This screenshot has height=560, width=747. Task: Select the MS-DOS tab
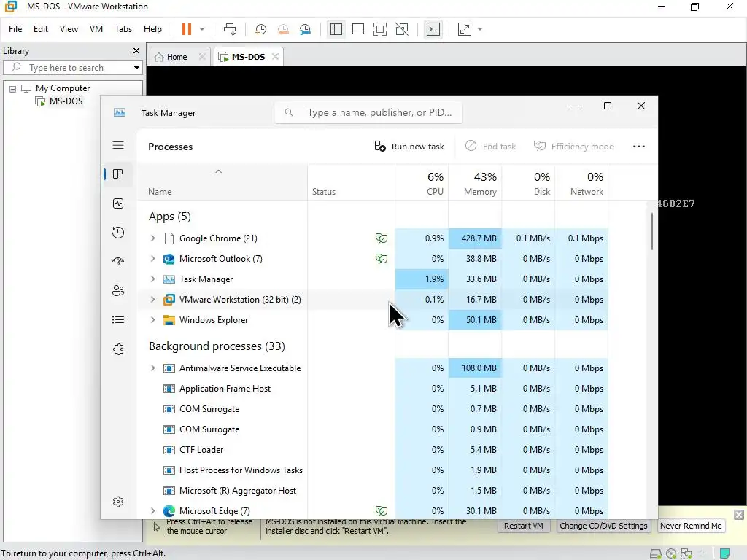[x=248, y=57]
